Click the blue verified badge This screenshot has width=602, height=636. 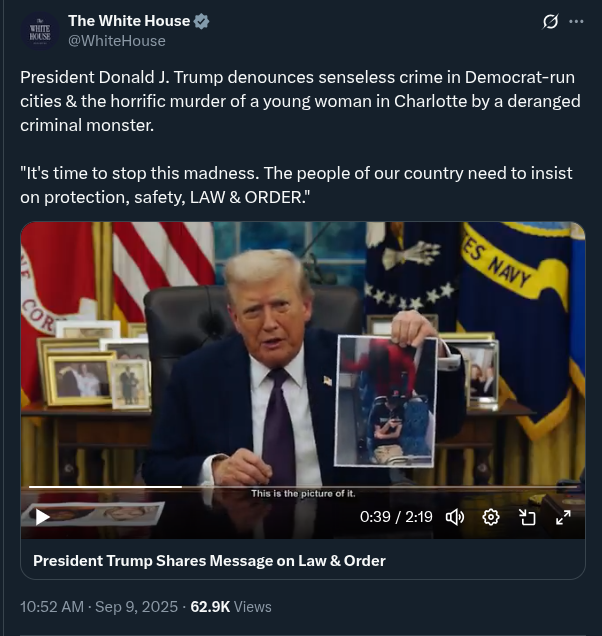click(x=201, y=21)
